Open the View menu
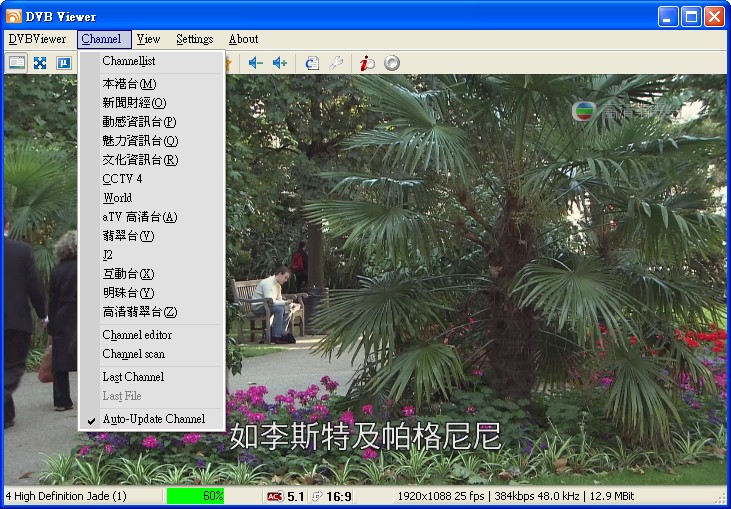The width and height of the screenshot is (731, 509). [148, 39]
